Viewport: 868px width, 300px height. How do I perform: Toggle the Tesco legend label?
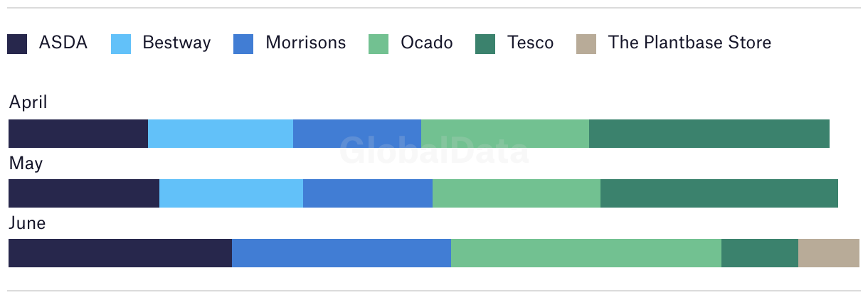530,43
